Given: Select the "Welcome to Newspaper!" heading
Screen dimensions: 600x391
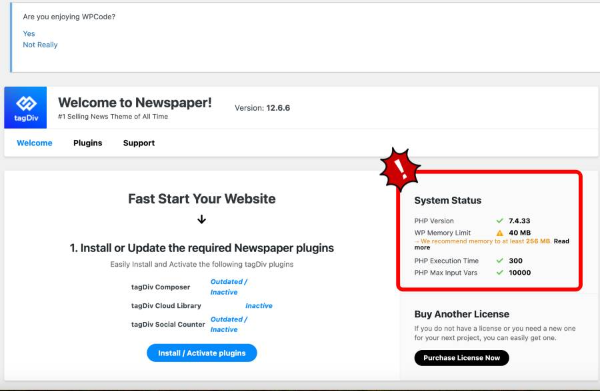Looking at the screenshot, I should coord(135,103).
